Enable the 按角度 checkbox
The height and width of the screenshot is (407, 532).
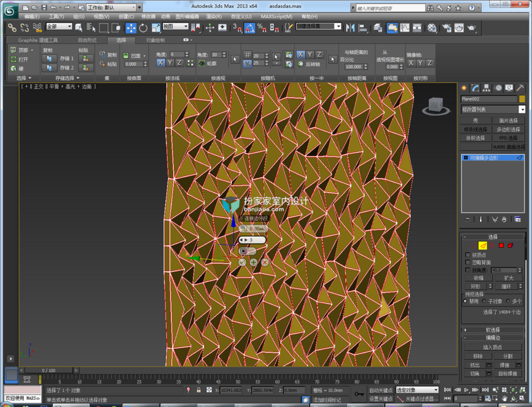pyautogui.click(x=468, y=270)
